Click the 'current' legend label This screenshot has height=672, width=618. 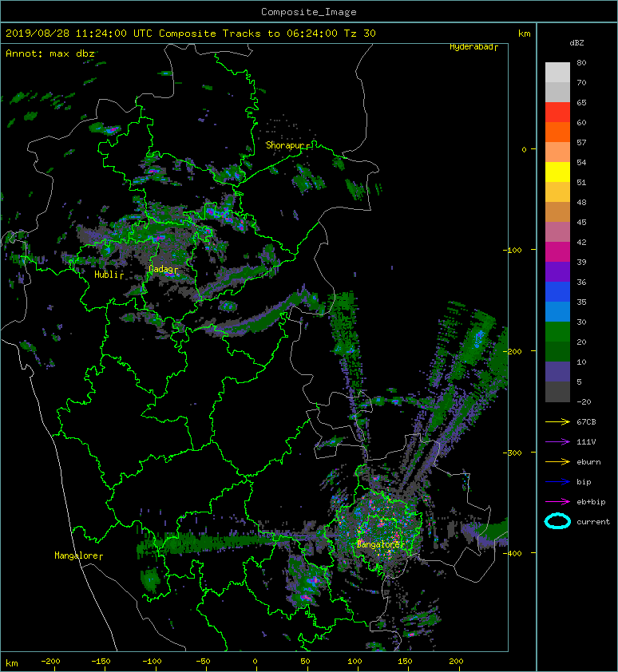point(593,522)
